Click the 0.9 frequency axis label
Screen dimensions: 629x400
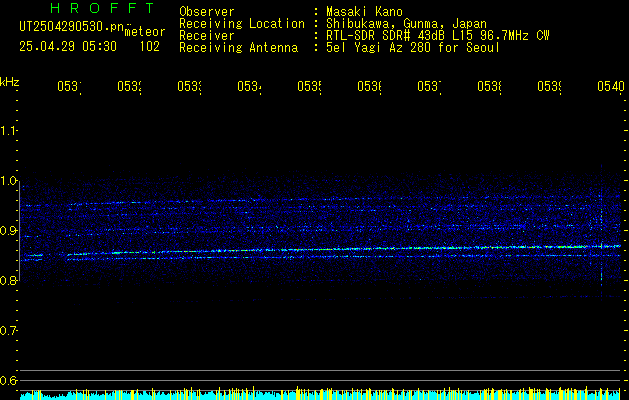click(8, 231)
